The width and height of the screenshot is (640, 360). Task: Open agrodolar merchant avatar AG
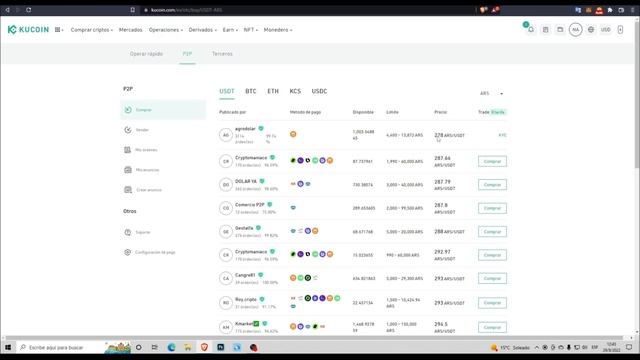[226, 135]
